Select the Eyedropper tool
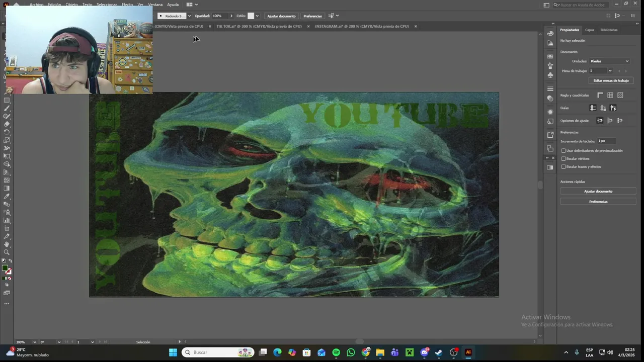The image size is (644, 362). click(x=7, y=197)
